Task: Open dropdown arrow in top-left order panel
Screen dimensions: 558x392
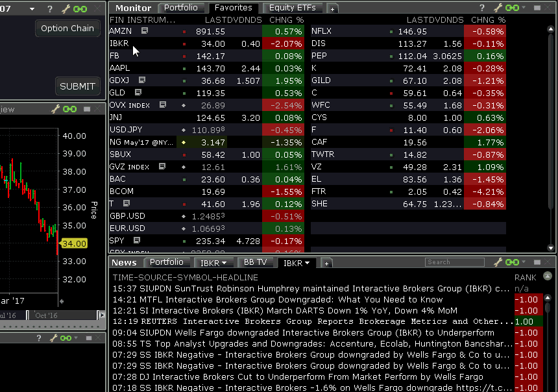Action: (x=32, y=9)
